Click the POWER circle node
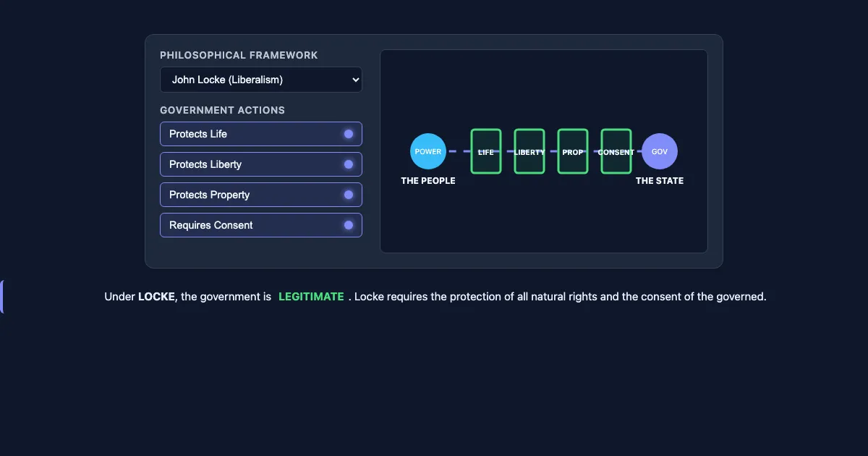The height and width of the screenshot is (456, 868). 428,152
